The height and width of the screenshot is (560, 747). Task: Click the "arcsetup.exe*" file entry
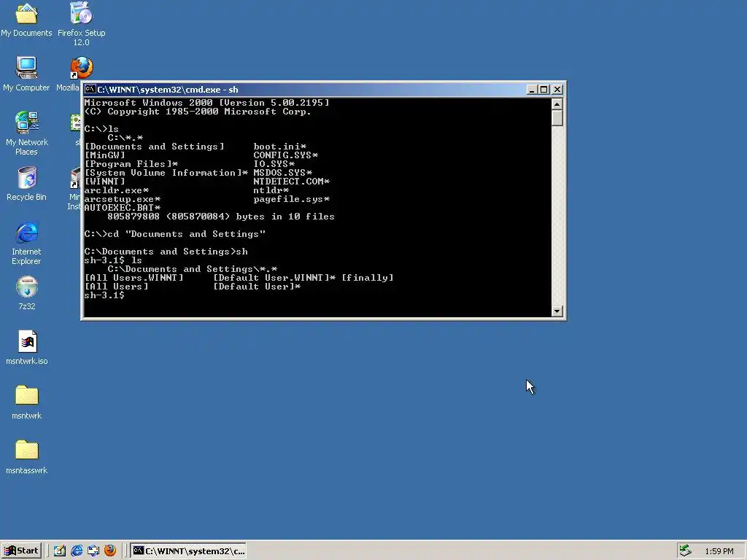[123, 199]
